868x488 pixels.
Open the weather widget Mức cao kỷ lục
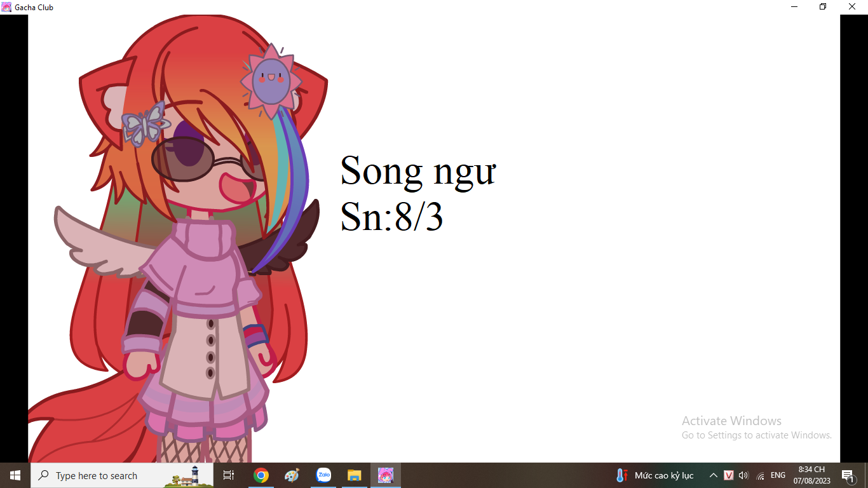(654, 475)
